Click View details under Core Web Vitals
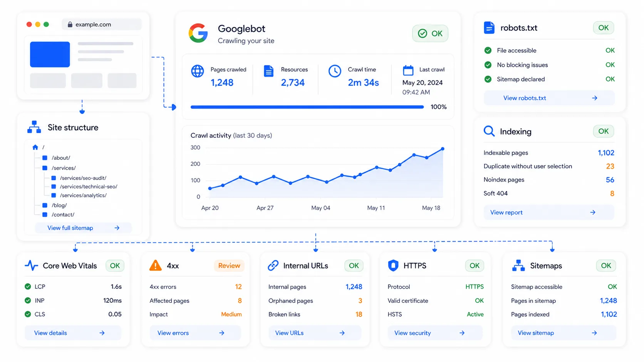This screenshot has height=362, width=644. point(73,333)
